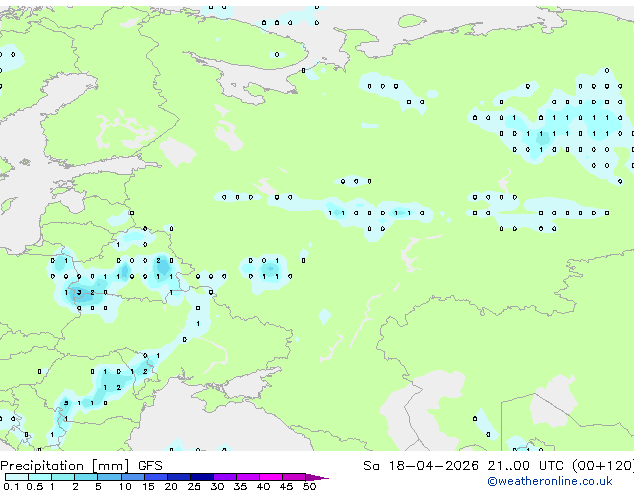Click the "35" legend scale label
634x490 pixels.
(240, 486)
